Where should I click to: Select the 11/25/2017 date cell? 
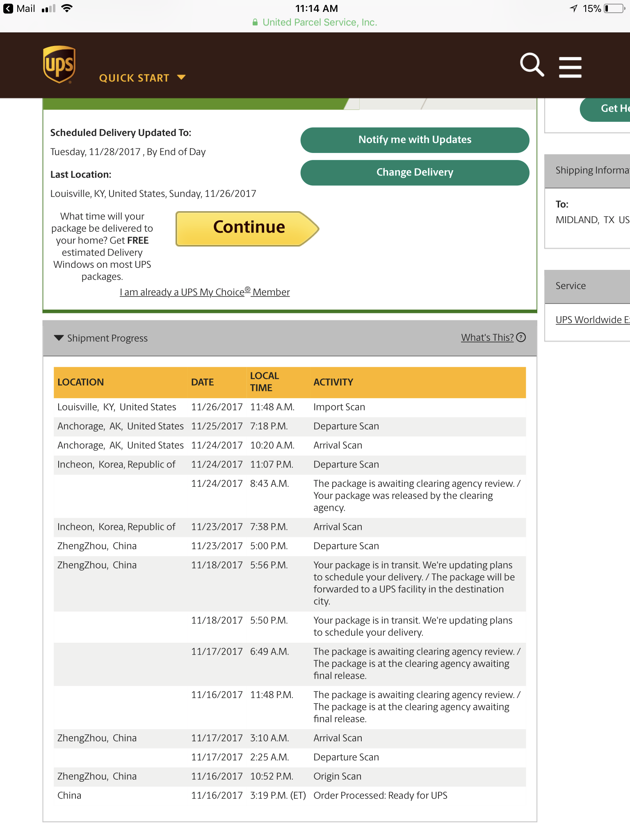pyautogui.click(x=217, y=427)
